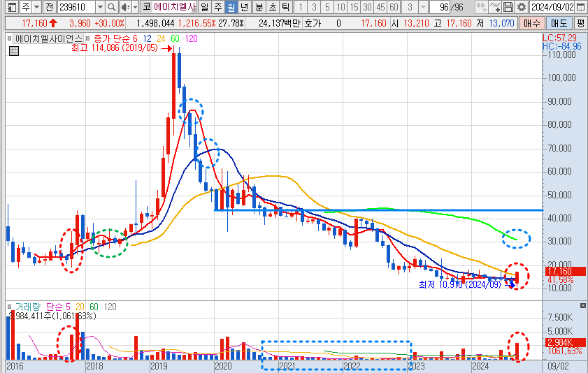Click the 24,137백만 trading value text
The image size is (588, 373).
280,23
